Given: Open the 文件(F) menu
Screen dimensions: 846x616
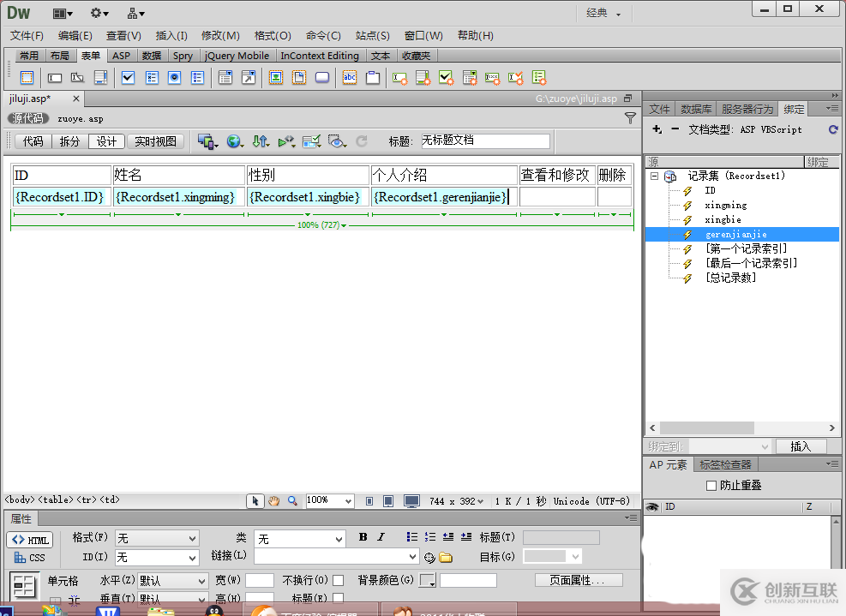Looking at the screenshot, I should pos(27,36).
